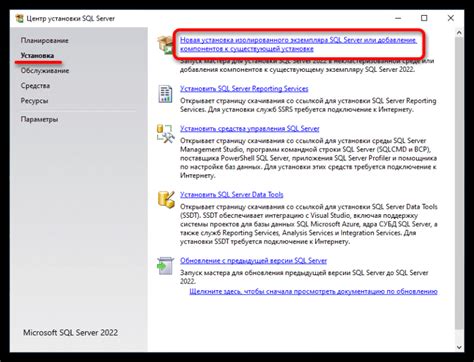The height and width of the screenshot is (362, 474).
Task: Switch to the Средства section
Action: tap(35, 86)
